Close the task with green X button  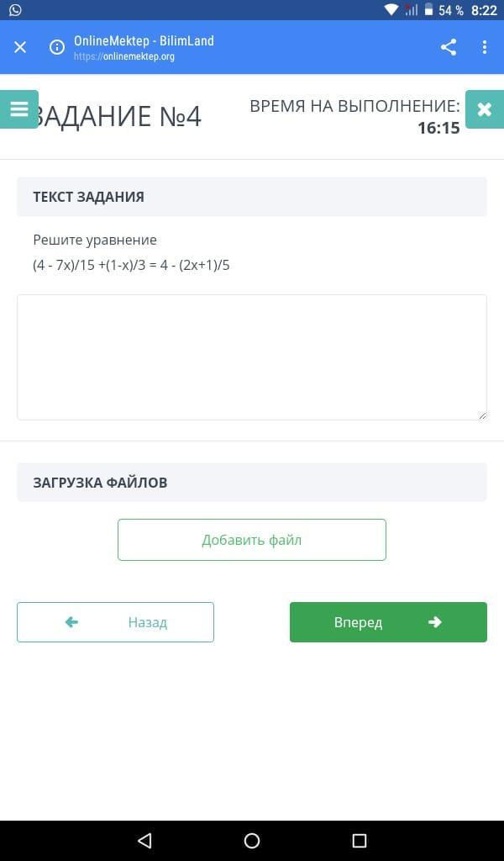(484, 109)
